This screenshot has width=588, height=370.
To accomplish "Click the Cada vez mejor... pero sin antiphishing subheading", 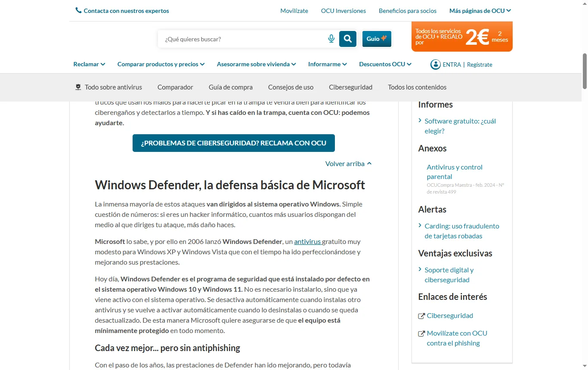I will [167, 348].
